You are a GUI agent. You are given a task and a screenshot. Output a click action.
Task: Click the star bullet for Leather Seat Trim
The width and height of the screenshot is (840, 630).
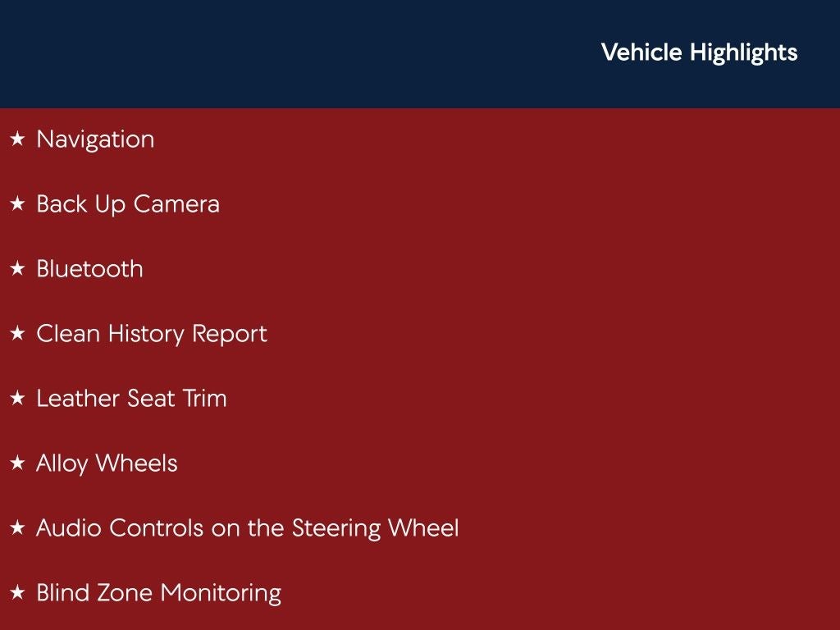[x=17, y=399]
